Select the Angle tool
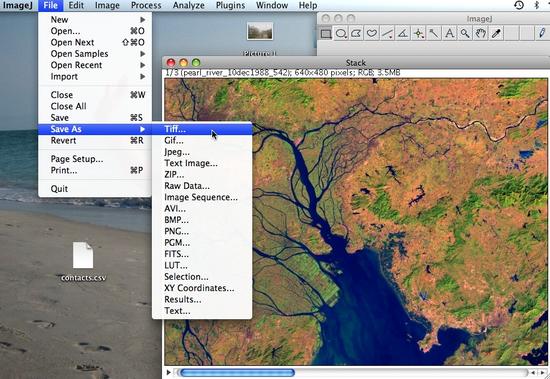 [403, 34]
